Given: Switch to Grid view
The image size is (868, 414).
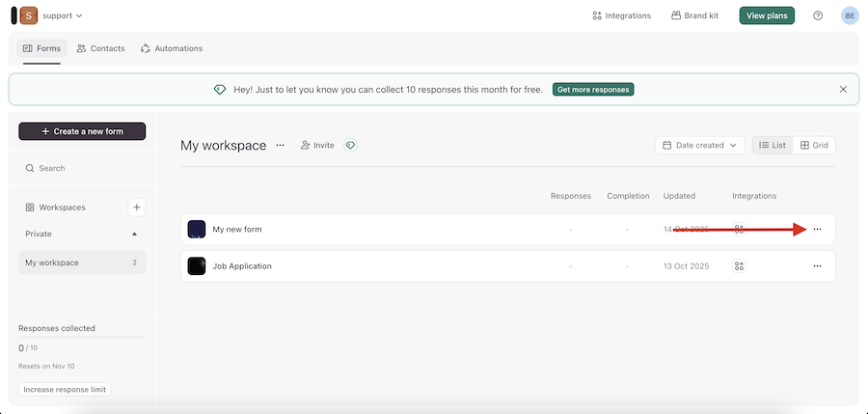Looking at the screenshot, I should [x=814, y=145].
